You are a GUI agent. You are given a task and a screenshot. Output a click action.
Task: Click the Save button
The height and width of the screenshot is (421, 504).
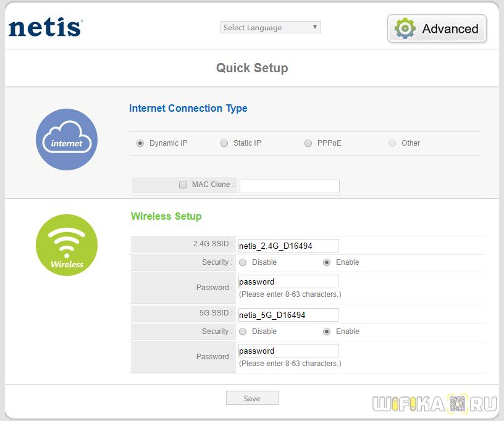(x=252, y=398)
